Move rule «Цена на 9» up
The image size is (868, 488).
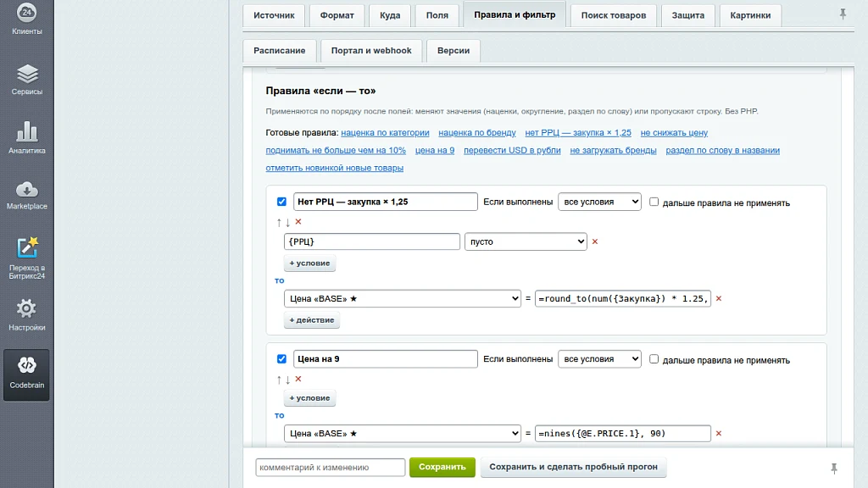[279, 380]
